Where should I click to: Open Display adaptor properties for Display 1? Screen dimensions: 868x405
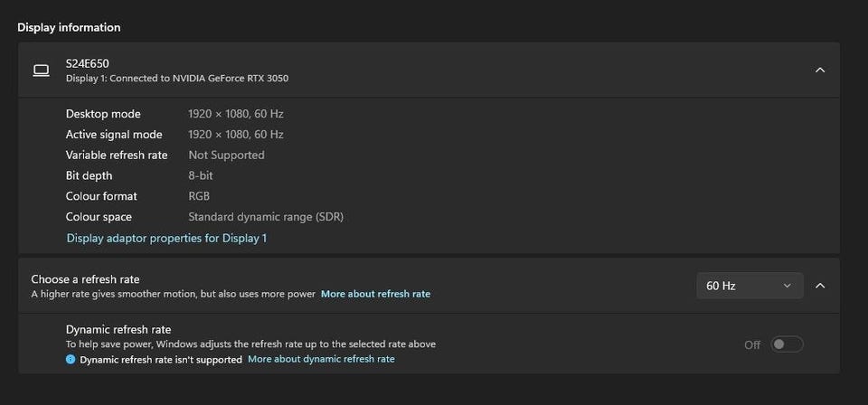166,239
